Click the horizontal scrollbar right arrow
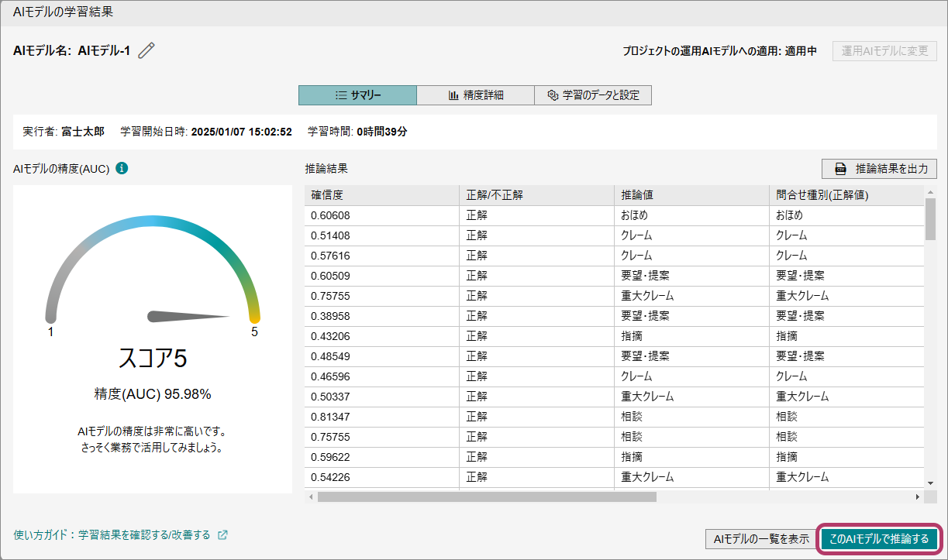Image resolution: width=948 pixels, height=560 pixels. click(918, 497)
